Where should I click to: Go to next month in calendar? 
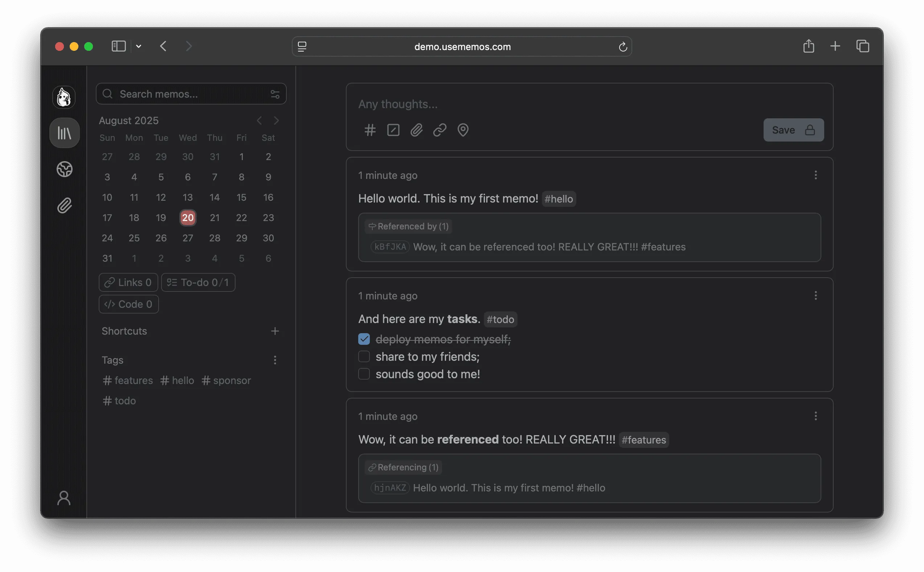pyautogui.click(x=277, y=120)
